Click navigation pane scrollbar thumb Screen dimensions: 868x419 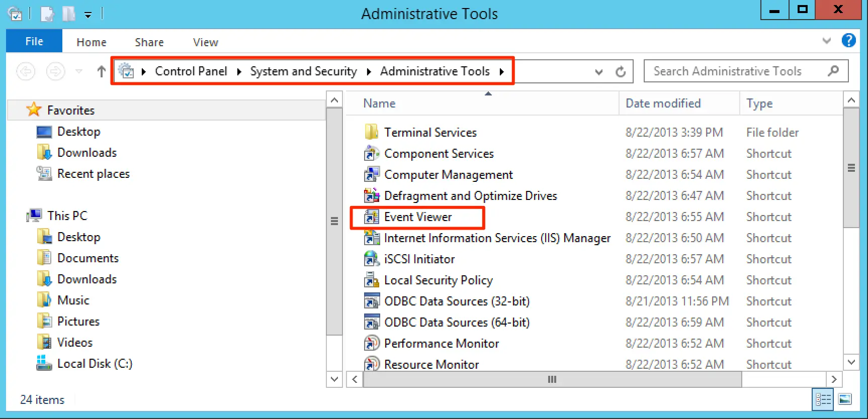click(x=334, y=221)
